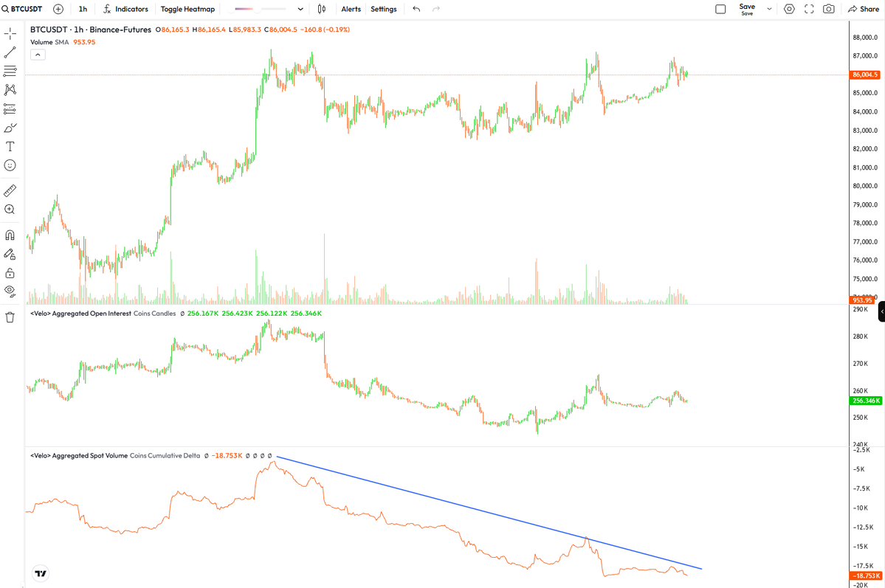The height and width of the screenshot is (588, 885).
Task: Expand dropdown arrow next to heatmap slider
Action: [300, 9]
